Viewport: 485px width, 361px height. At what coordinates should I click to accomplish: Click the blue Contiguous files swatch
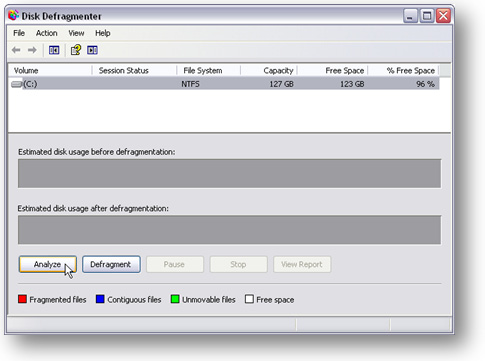[x=100, y=299]
